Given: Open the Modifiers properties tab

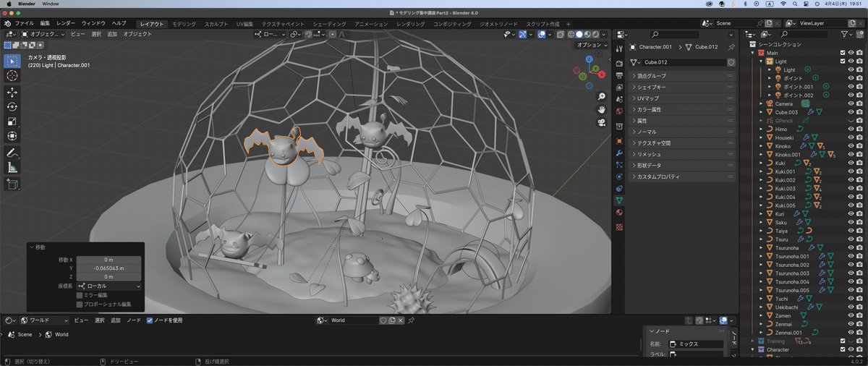Looking at the screenshot, I should click(x=618, y=153).
